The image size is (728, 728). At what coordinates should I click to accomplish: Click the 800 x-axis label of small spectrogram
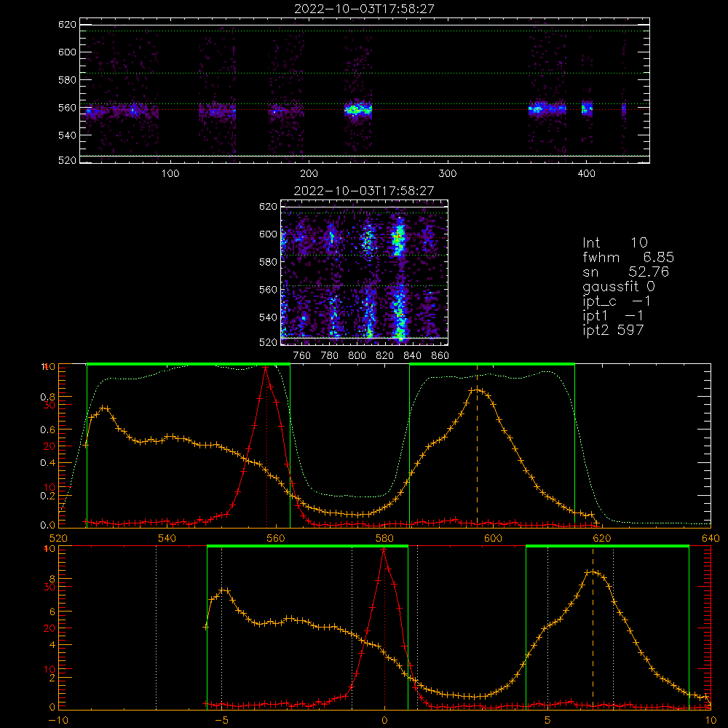(357, 356)
